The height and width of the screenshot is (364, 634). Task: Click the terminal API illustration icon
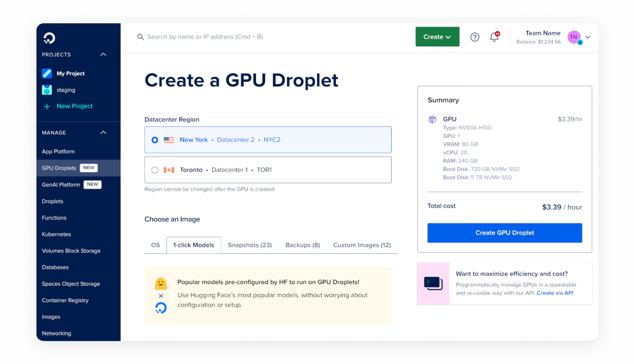point(433,284)
